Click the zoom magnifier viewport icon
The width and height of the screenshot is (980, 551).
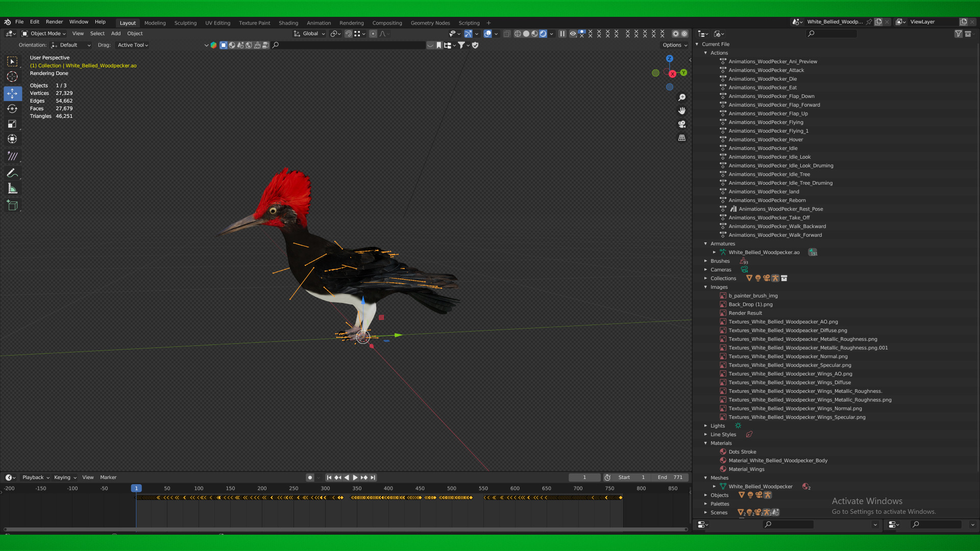click(x=682, y=97)
